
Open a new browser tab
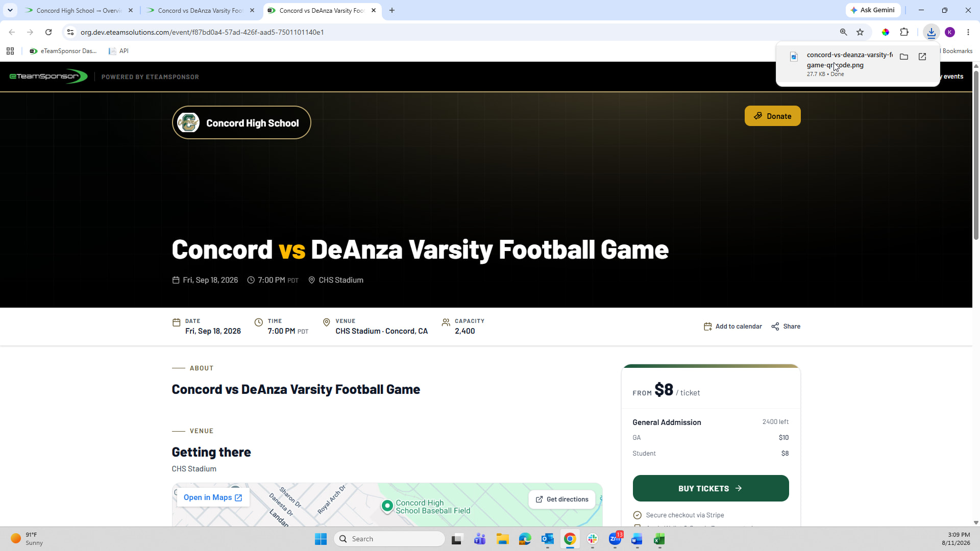coord(392,10)
